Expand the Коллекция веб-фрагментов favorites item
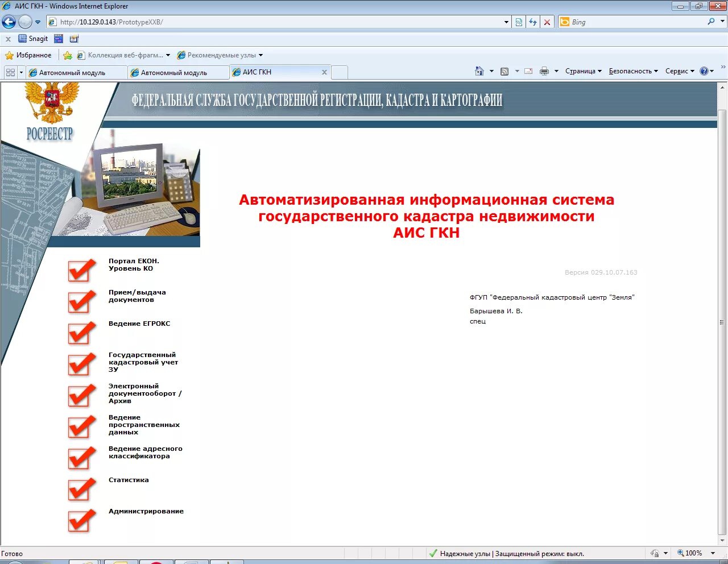The image size is (728, 564). click(123, 55)
